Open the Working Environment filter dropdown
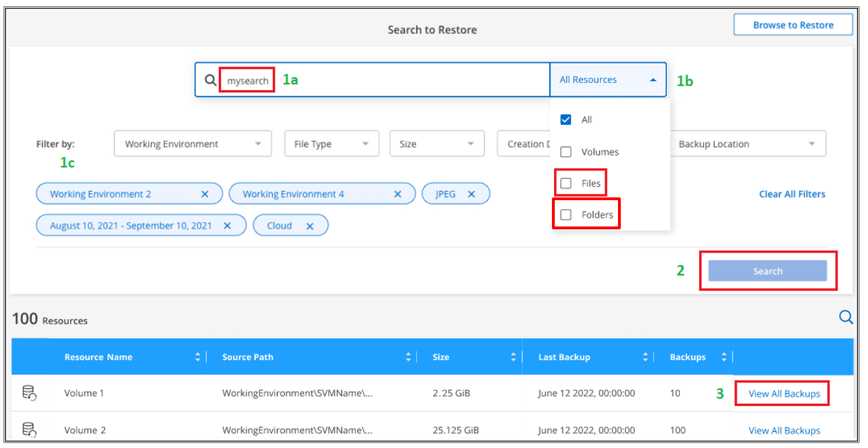This screenshot has height=448, width=868. (192, 143)
